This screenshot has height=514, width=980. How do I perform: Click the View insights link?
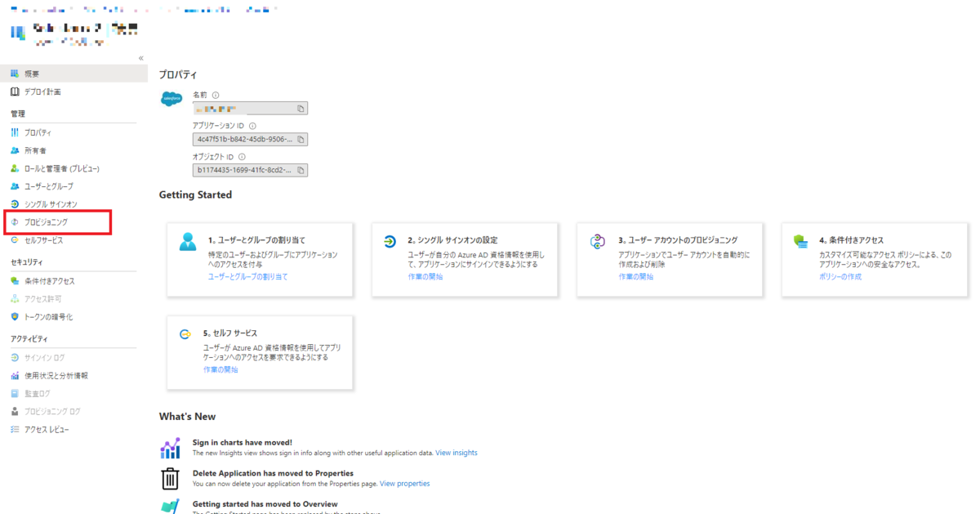[456, 452]
